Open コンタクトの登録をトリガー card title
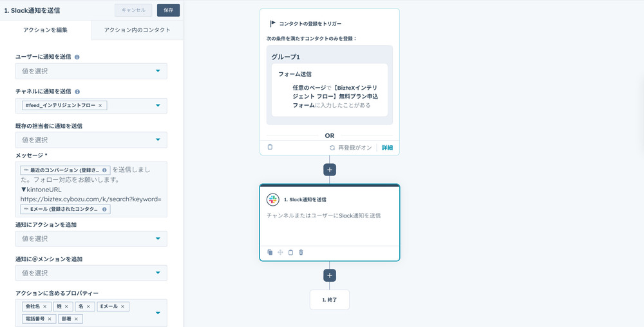The width and height of the screenshot is (644, 327). pyautogui.click(x=310, y=24)
